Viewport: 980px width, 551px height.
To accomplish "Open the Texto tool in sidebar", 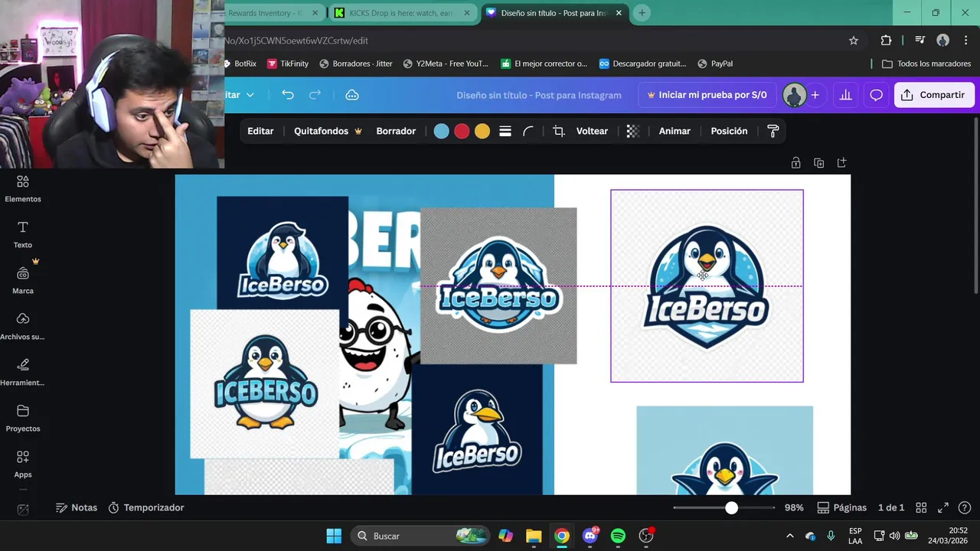I will [23, 235].
